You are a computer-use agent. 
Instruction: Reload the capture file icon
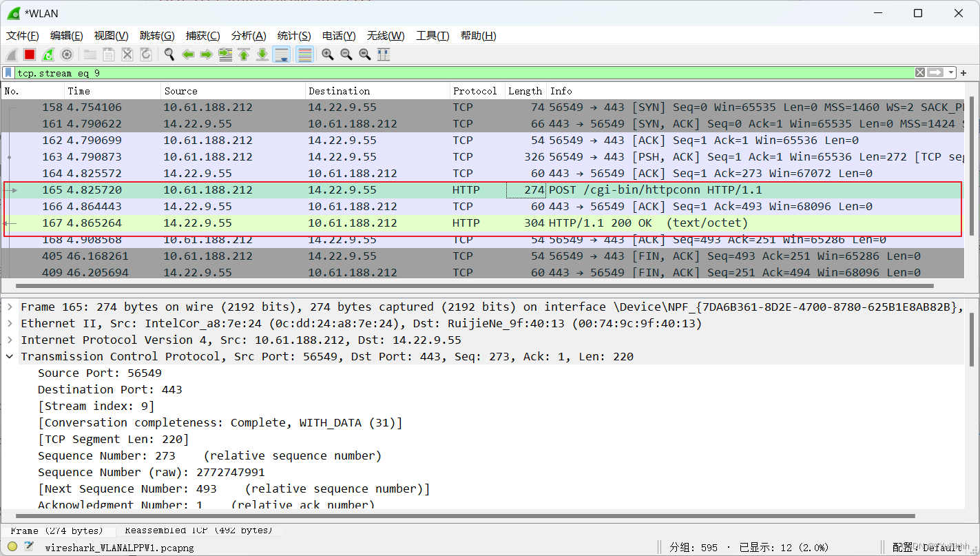(146, 54)
